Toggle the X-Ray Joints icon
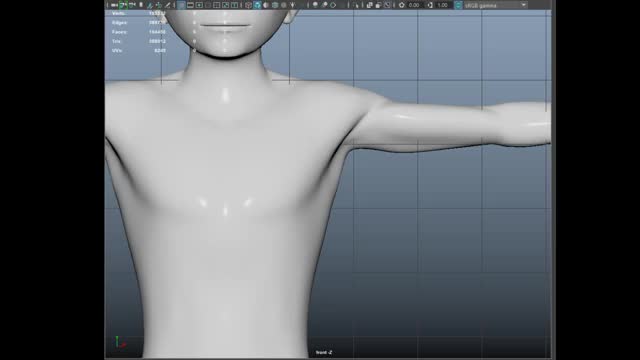 388,5
